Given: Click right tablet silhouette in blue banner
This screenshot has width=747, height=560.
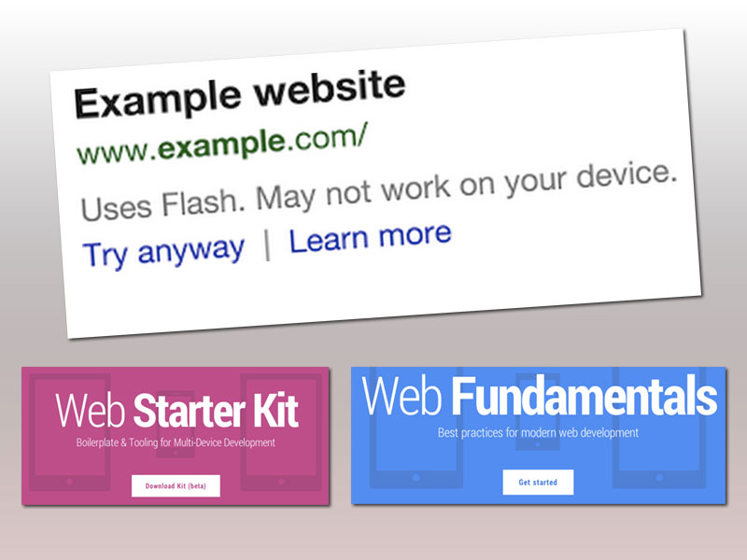Looking at the screenshot, I should point(660,427).
